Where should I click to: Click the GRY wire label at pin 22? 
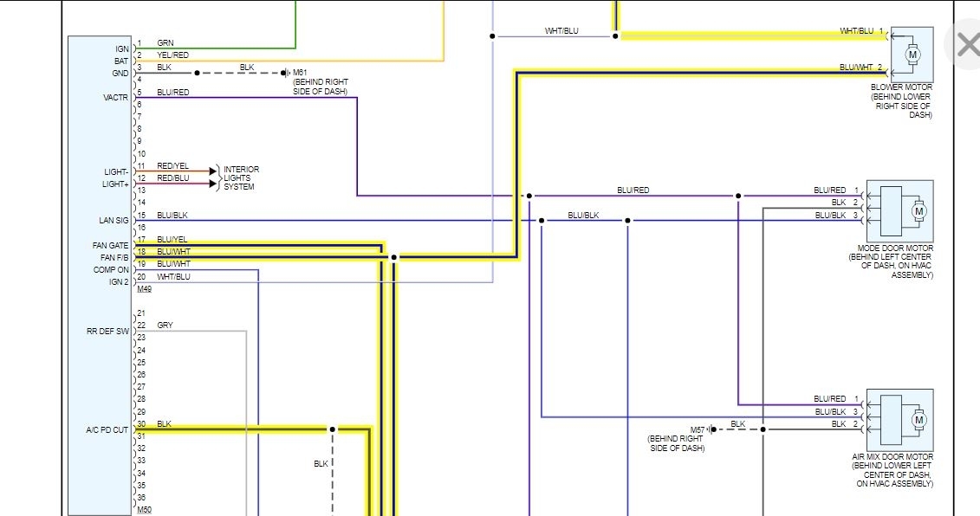(x=165, y=326)
